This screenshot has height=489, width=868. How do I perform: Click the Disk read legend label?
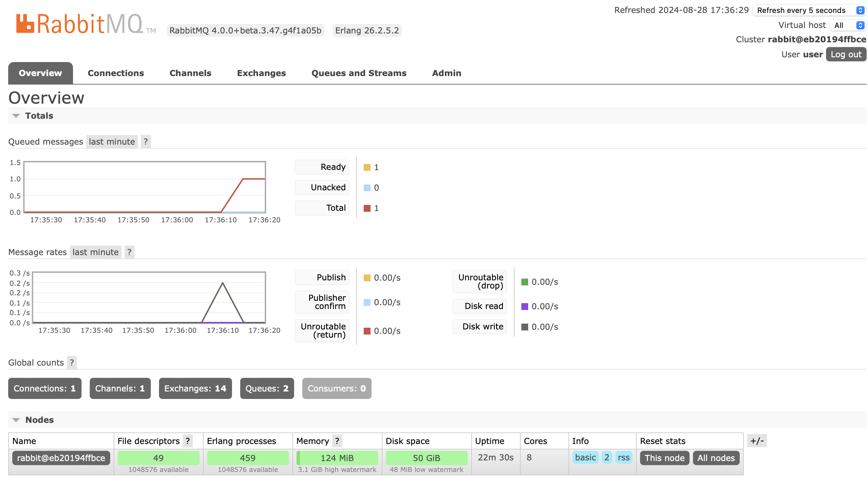480,306
